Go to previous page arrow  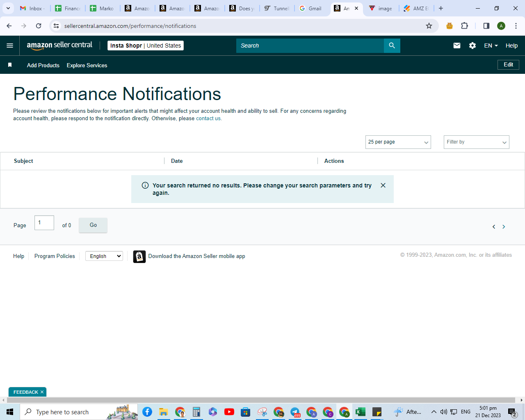[494, 227]
